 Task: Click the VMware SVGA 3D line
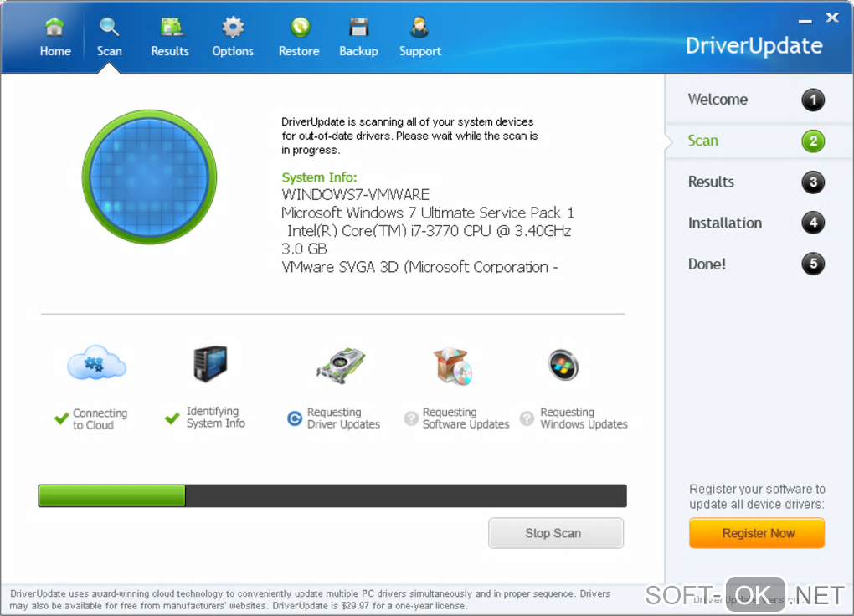click(419, 267)
